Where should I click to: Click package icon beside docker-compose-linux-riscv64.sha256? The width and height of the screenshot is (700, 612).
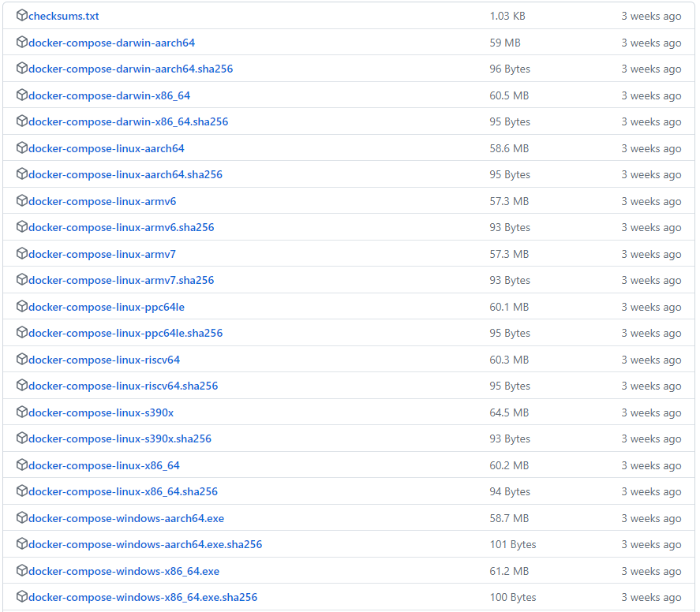[21, 386]
